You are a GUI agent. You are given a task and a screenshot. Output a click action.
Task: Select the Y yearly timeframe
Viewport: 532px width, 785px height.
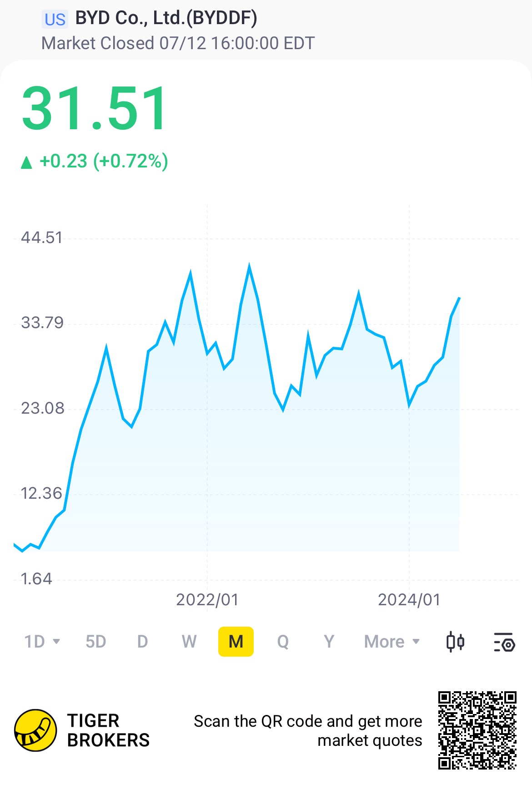click(x=329, y=642)
